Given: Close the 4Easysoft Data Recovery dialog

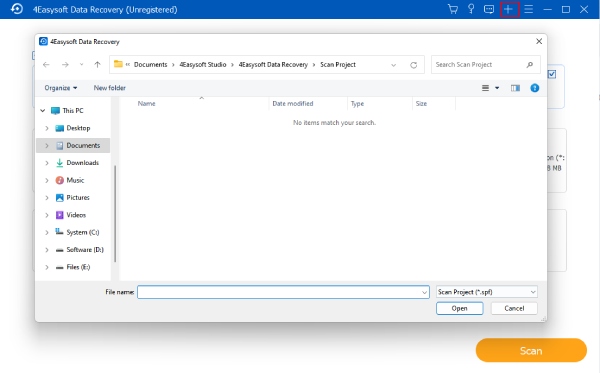Looking at the screenshot, I should [x=539, y=41].
